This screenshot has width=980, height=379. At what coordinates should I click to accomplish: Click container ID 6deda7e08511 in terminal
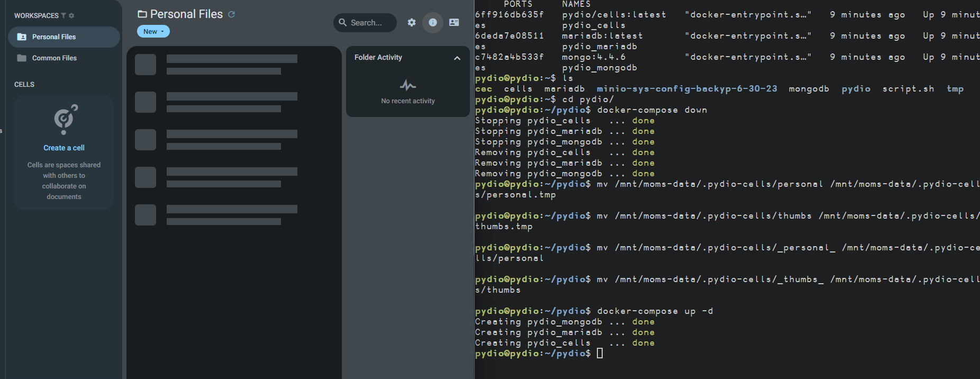[510, 36]
